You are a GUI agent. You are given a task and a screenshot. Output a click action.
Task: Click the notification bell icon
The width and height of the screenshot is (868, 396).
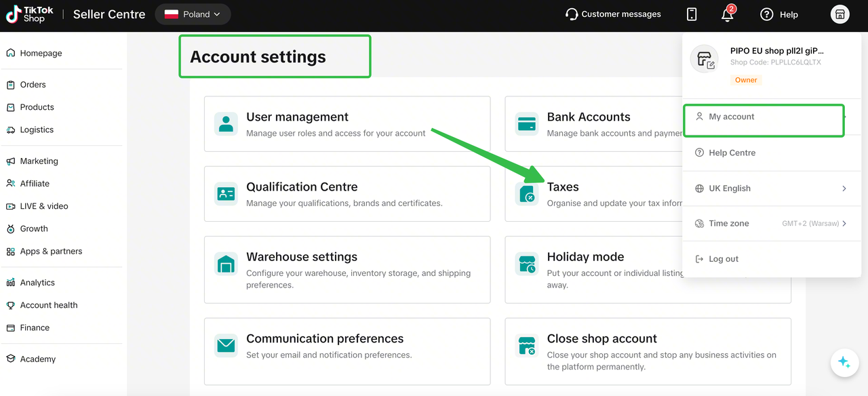coord(728,14)
